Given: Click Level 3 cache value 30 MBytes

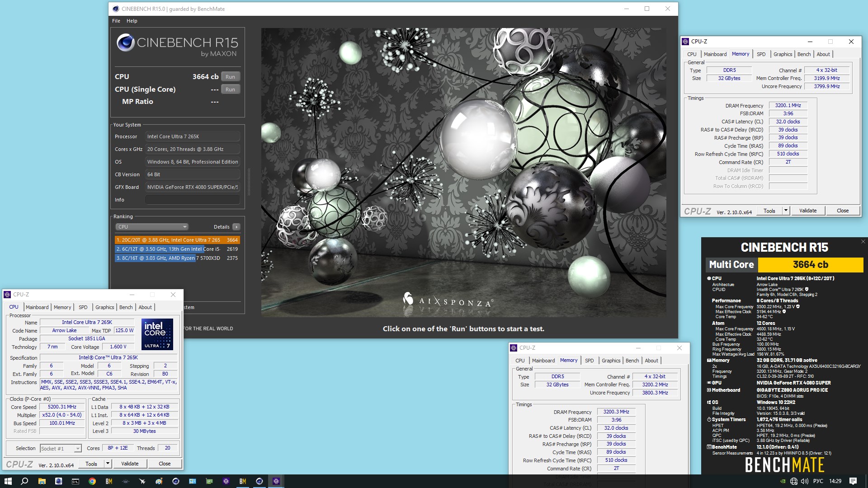Looking at the screenshot, I should pos(144,431).
